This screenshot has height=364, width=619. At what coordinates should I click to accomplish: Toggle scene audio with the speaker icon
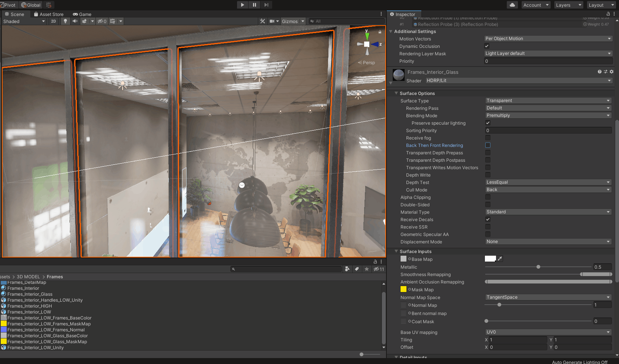click(x=75, y=21)
